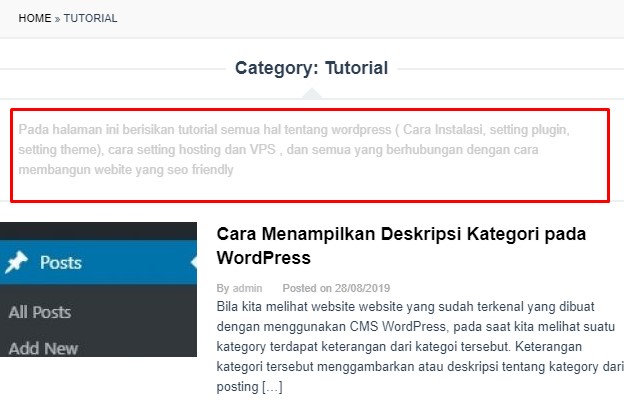View the admin author link
This screenshot has height=414, width=624.
[x=247, y=288]
